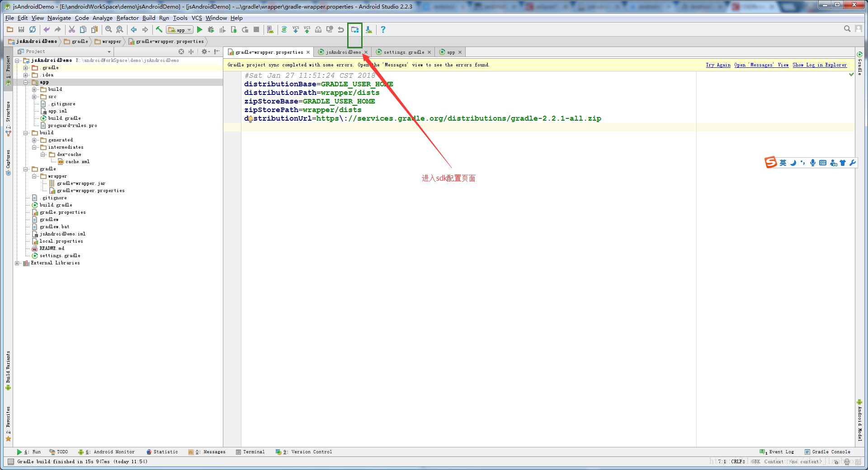
Task: Click the Find magnifier icon
Action: pyautogui.click(x=108, y=29)
